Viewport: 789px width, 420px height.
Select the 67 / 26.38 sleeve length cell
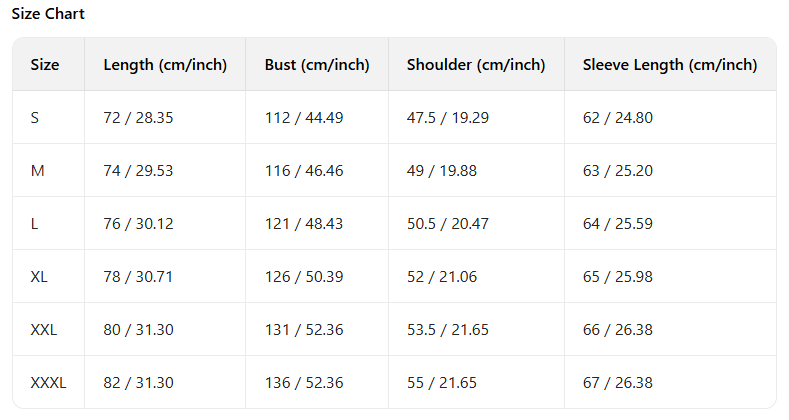tap(617, 383)
